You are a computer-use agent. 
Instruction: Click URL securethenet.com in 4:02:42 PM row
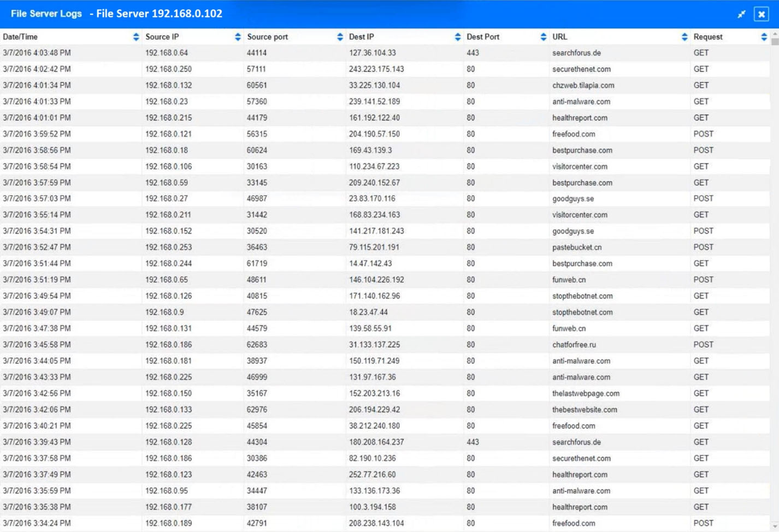tap(581, 69)
